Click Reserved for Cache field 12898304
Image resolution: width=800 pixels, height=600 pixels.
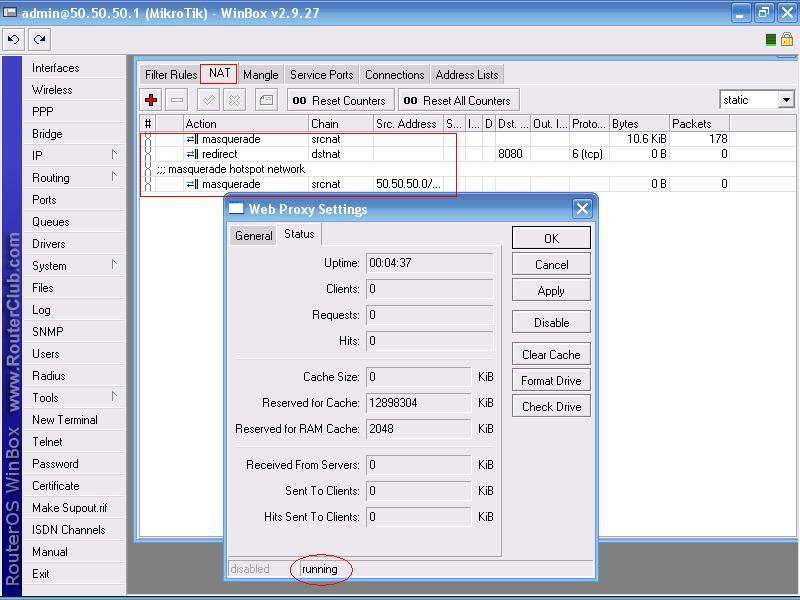tap(418, 403)
